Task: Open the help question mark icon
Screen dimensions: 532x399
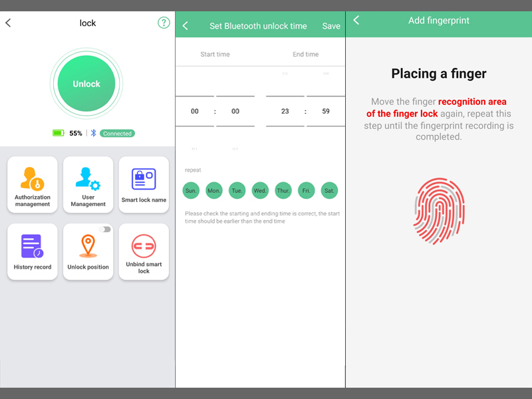Action: 164,23
